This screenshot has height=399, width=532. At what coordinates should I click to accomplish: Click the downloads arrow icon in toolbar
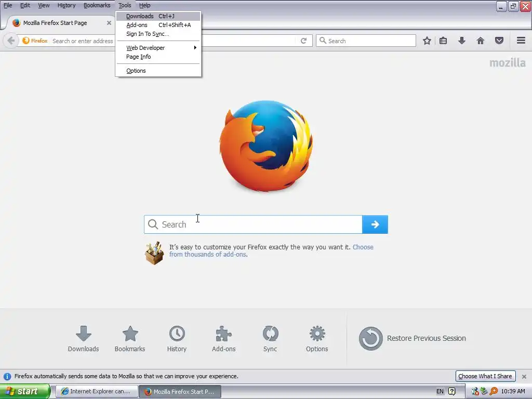[462, 41]
